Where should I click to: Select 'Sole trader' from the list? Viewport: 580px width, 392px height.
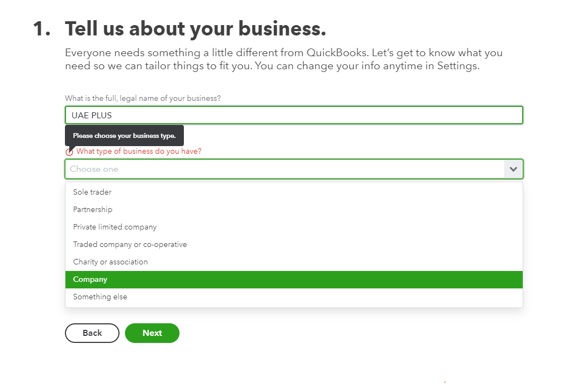pyautogui.click(x=92, y=192)
